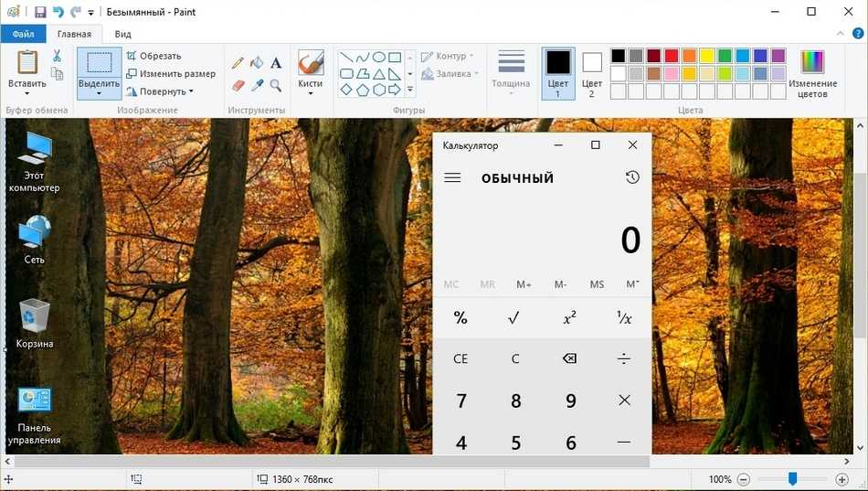Click the Изменить размер button
The width and height of the screenshot is (868, 491).
(171, 73)
